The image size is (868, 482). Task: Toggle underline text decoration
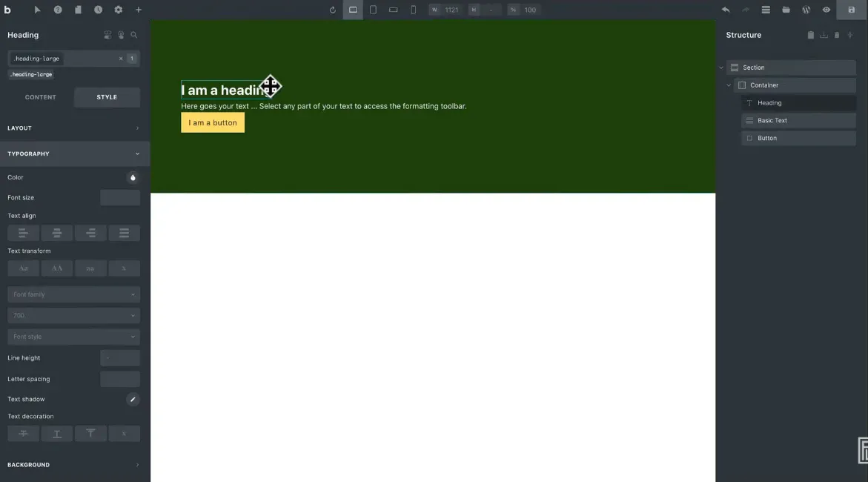pos(57,434)
